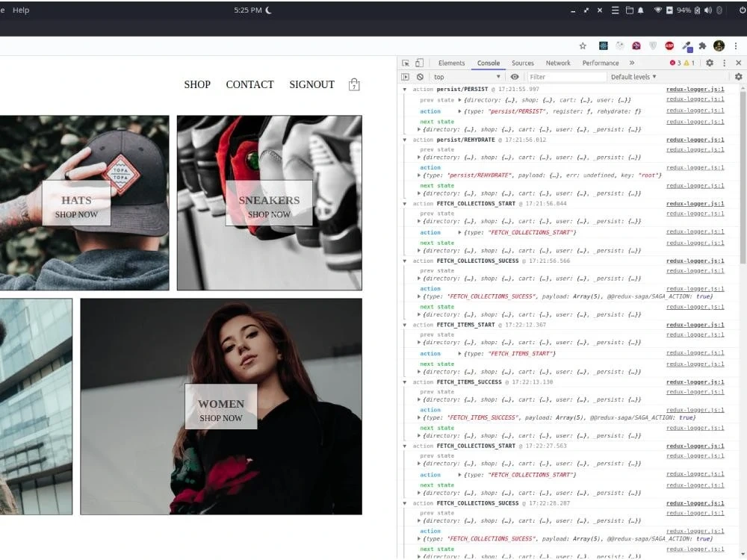
Task: Open the HATS shop now card
Action: pos(76,203)
